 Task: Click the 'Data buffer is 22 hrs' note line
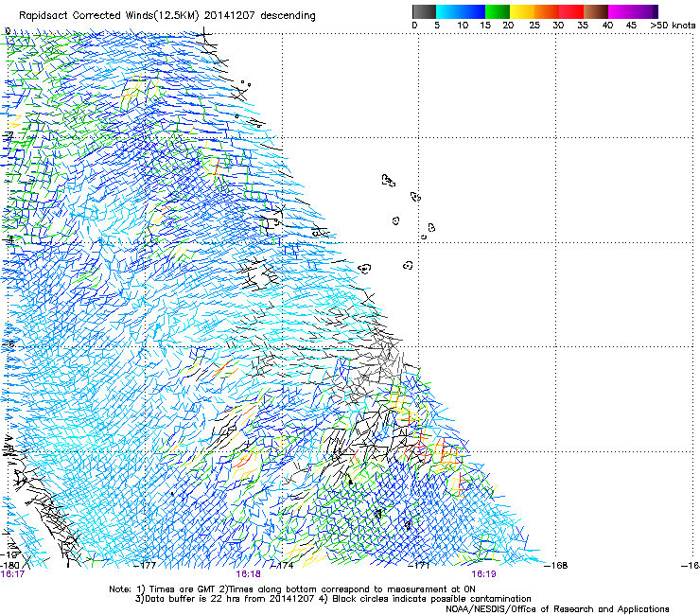[333, 599]
